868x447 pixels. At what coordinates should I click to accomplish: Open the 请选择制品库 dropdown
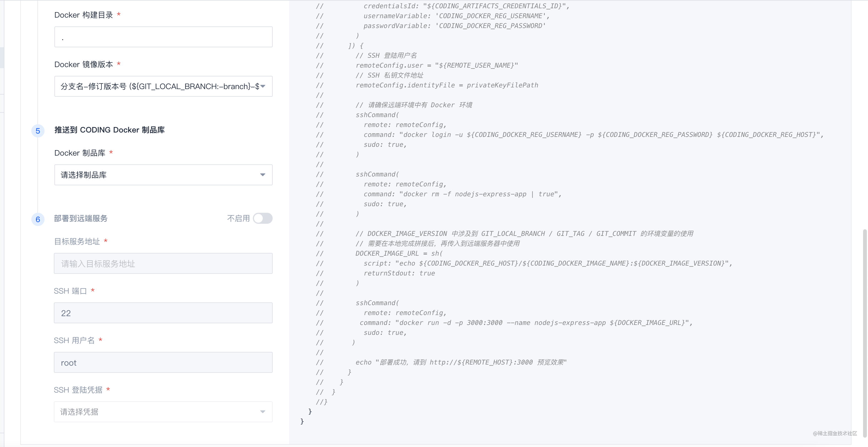pyautogui.click(x=163, y=175)
